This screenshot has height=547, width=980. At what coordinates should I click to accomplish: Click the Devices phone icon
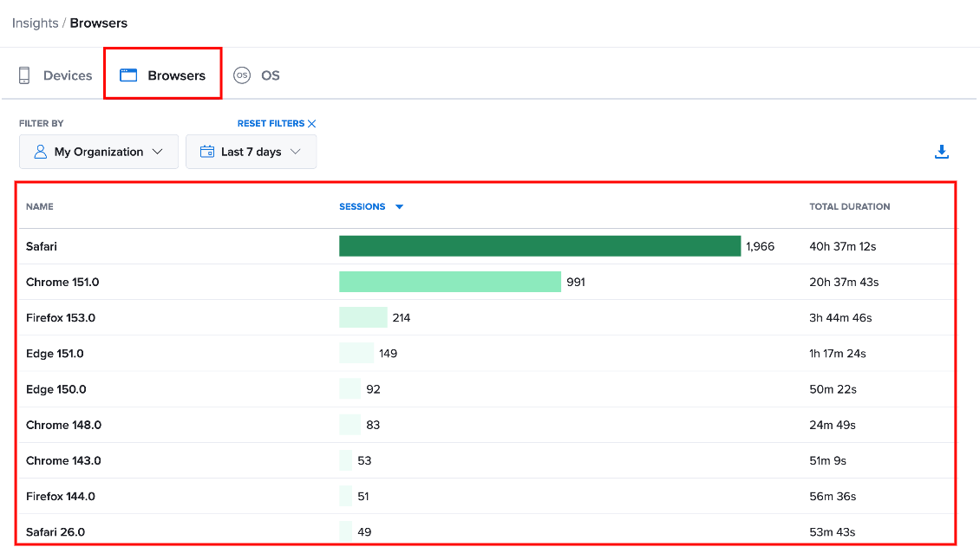click(x=24, y=75)
